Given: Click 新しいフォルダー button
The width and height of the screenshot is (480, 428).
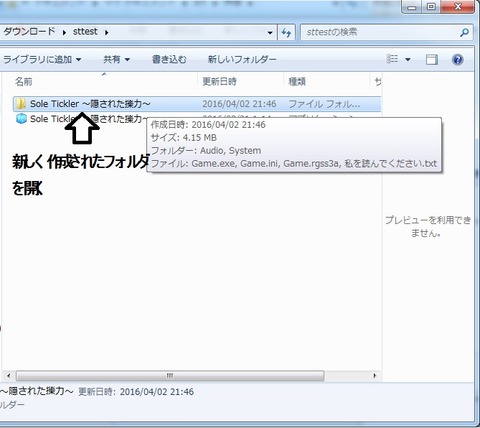Looking at the screenshot, I should click(242, 60).
